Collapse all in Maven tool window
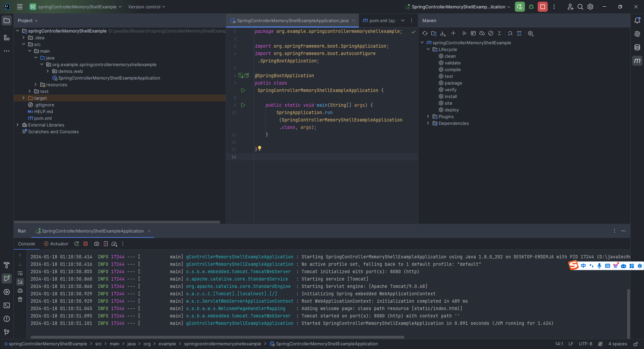 pos(499,33)
